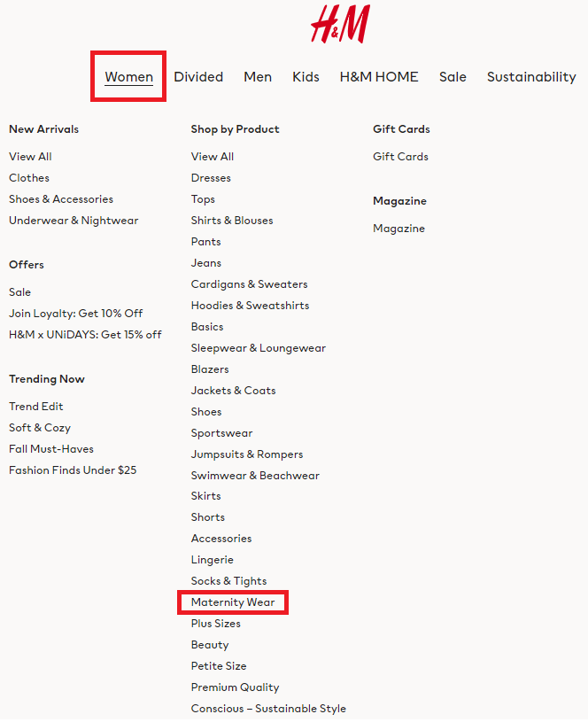588x722 pixels.
Task: Go to Underwear & Nightwear
Action: 73,221
